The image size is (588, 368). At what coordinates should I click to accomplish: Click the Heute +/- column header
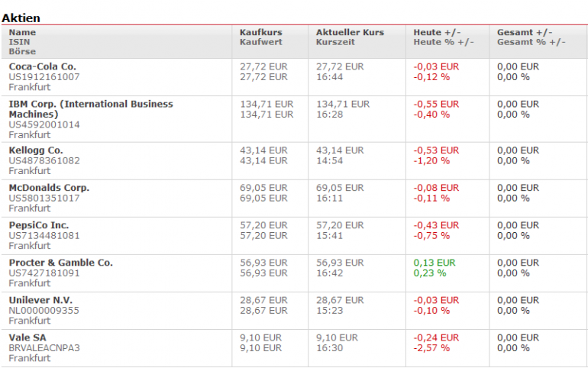[x=438, y=33]
